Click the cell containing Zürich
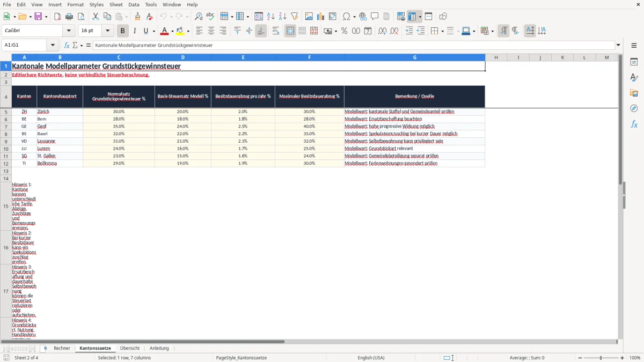Viewport: 644px width, 362px height. click(x=60, y=112)
